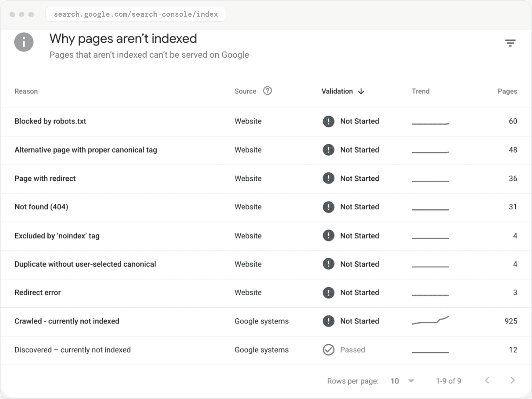The width and height of the screenshot is (532, 399).
Task: Open the filter rows icon
Action: 510,43
